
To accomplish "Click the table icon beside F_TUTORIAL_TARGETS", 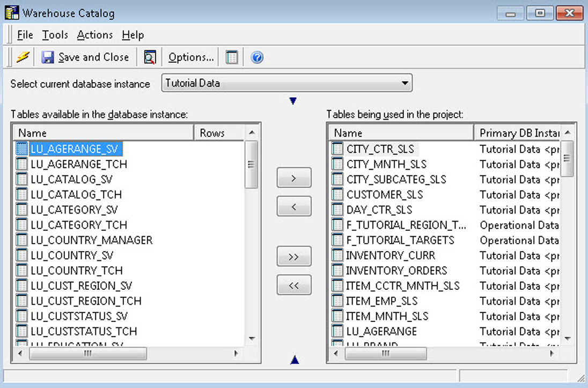I will [x=337, y=240].
